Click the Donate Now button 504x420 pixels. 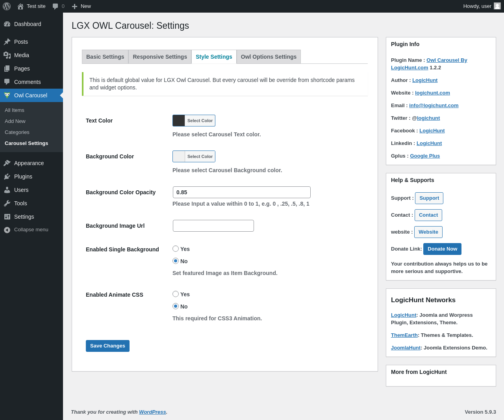(x=443, y=249)
